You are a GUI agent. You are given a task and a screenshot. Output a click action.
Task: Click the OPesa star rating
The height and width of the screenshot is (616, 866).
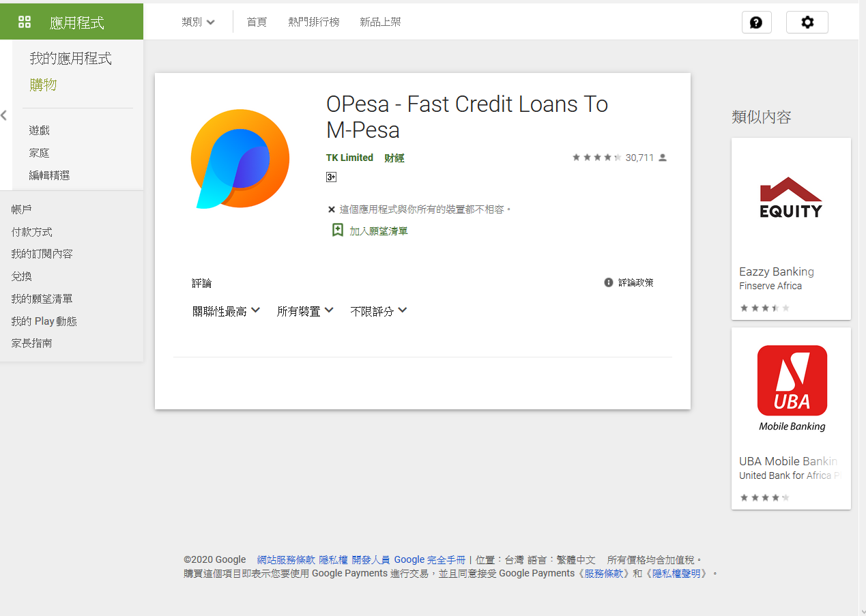[596, 158]
